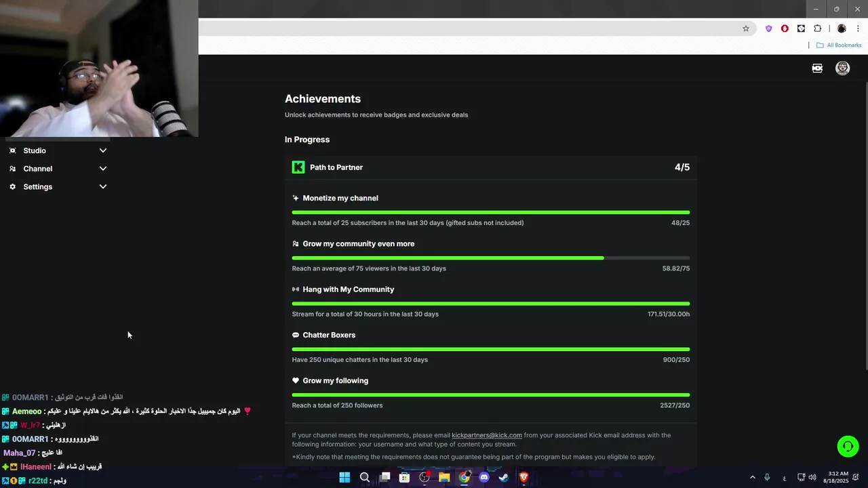Click the Monetize my channel progress bar

coord(491,213)
